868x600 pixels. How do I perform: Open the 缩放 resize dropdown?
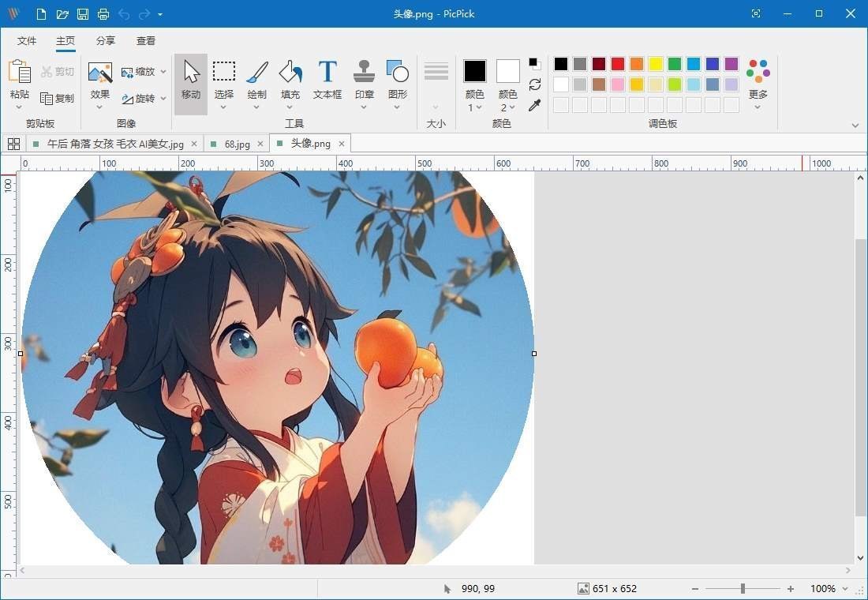tap(144, 72)
